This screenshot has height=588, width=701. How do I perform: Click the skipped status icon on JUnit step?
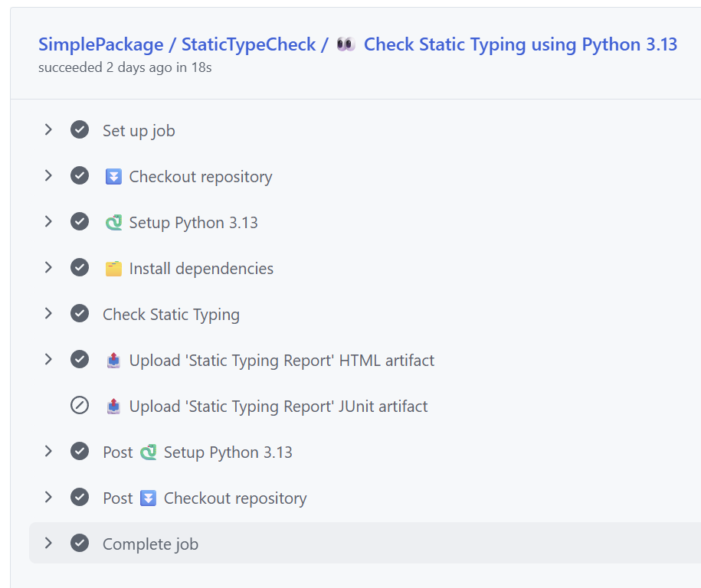[80, 406]
